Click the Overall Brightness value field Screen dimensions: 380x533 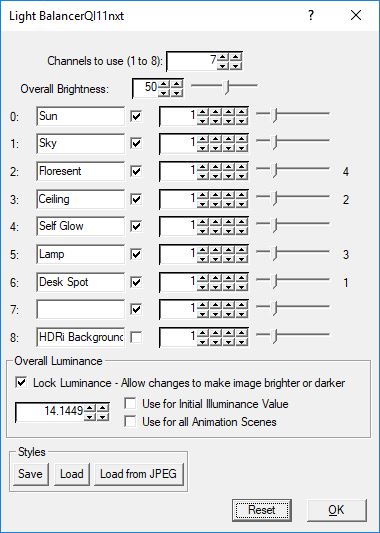[145, 88]
